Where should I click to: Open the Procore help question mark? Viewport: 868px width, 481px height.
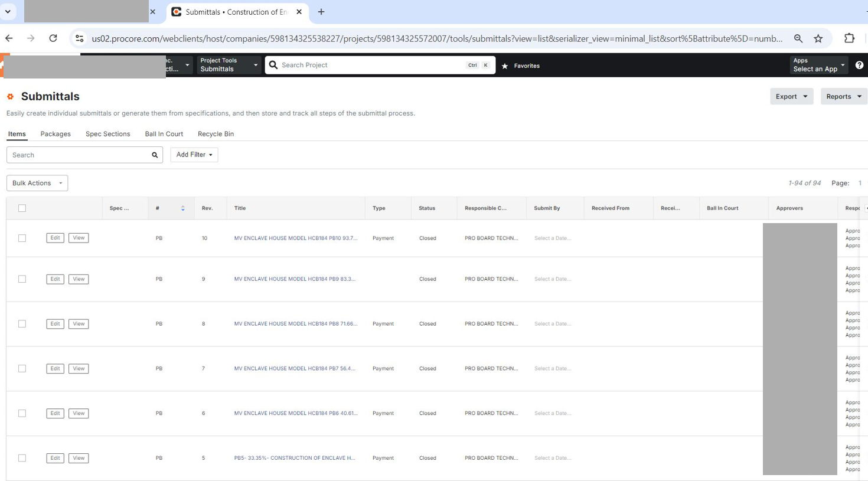(x=859, y=66)
